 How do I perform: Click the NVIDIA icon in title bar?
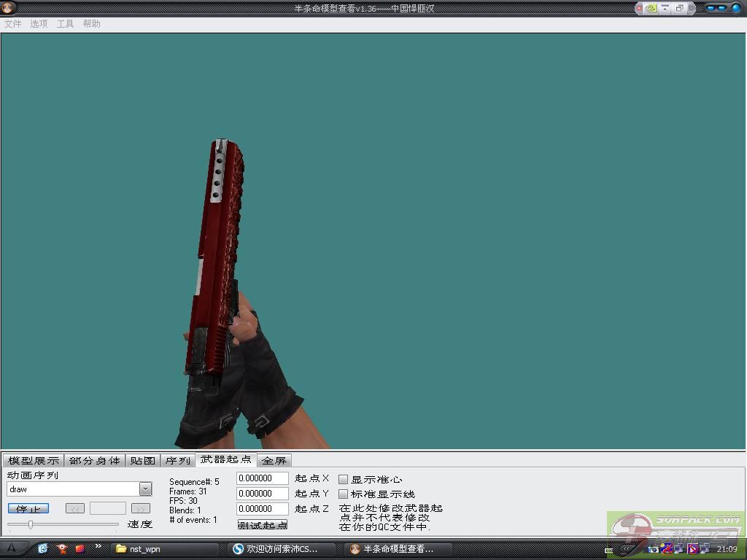coord(649,8)
